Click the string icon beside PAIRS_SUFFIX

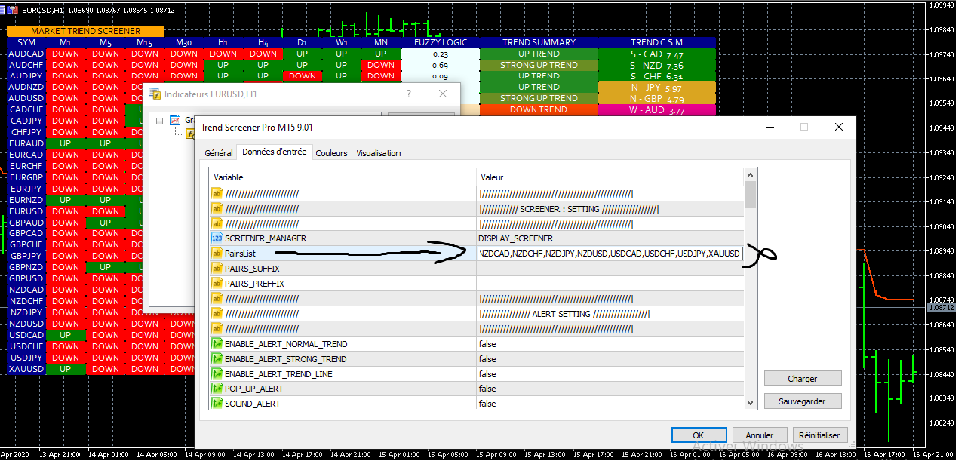[x=217, y=269]
